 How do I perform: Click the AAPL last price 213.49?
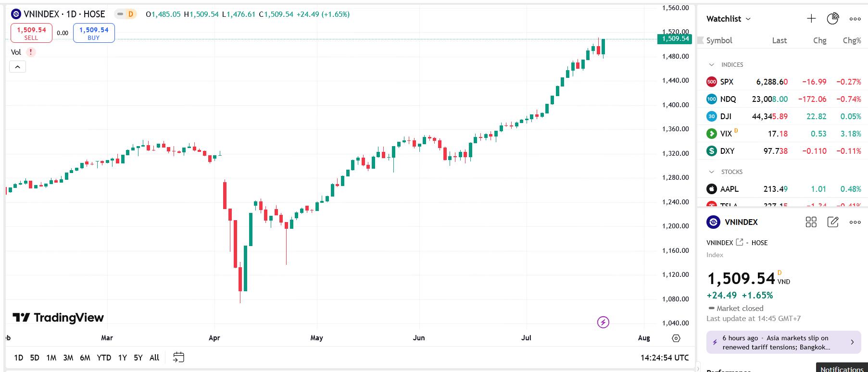776,189
